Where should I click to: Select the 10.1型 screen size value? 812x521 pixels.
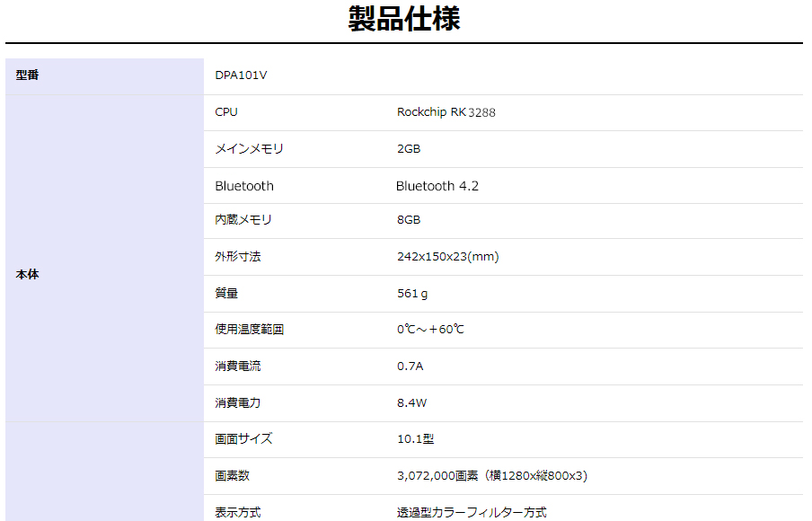[x=415, y=439]
